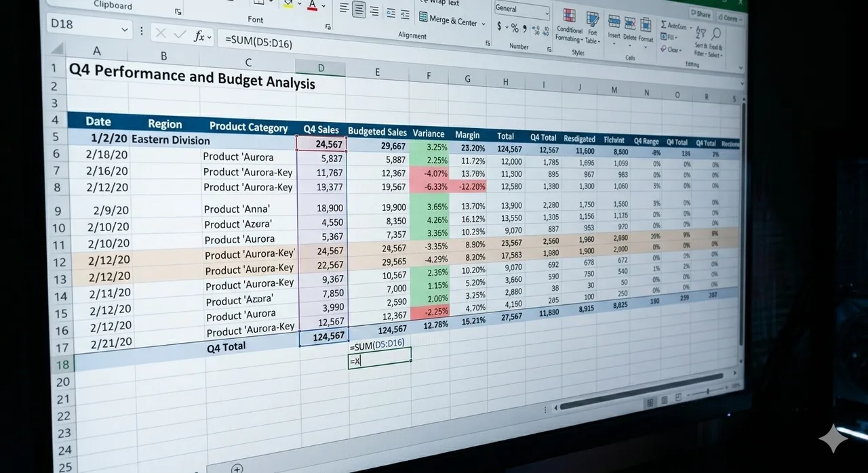Open Alignment settings dialog launcher
Image resolution: width=868 pixels, height=473 pixels.
[x=487, y=43]
